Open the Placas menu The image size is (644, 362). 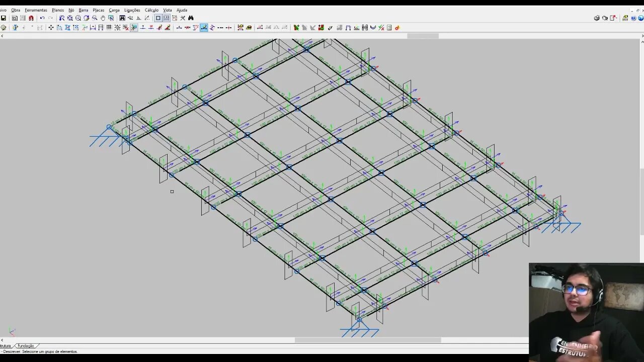click(99, 10)
